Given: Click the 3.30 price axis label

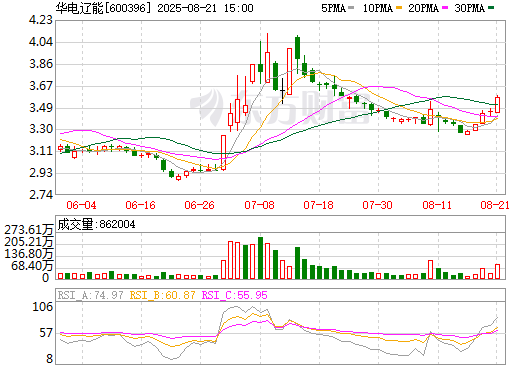Looking at the screenshot, I should 41,129.
